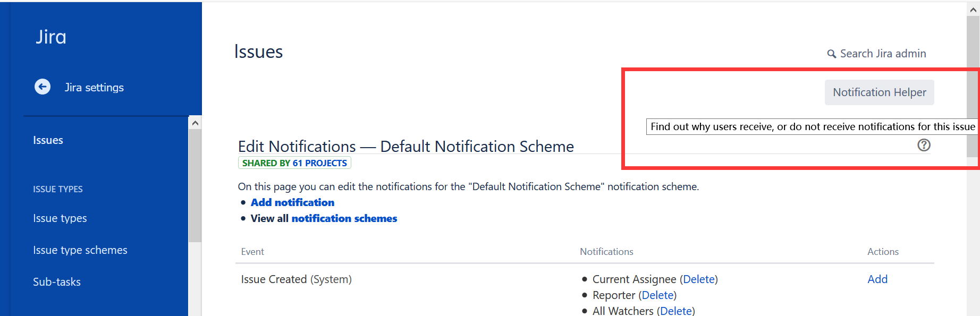Delete the All Watchers notification
The image size is (980, 316).
(676, 311)
